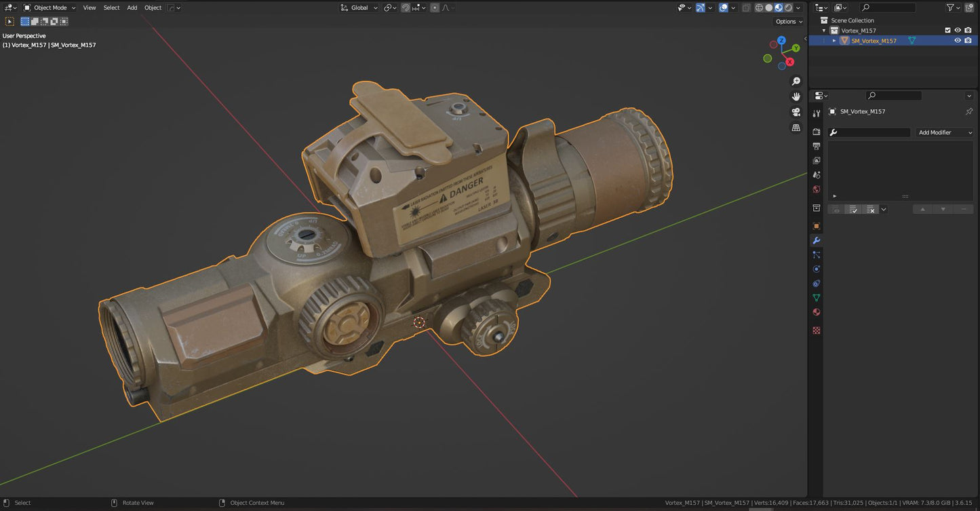Image resolution: width=980 pixels, height=511 pixels.
Task: Open the View menu in viewport header
Action: point(89,7)
